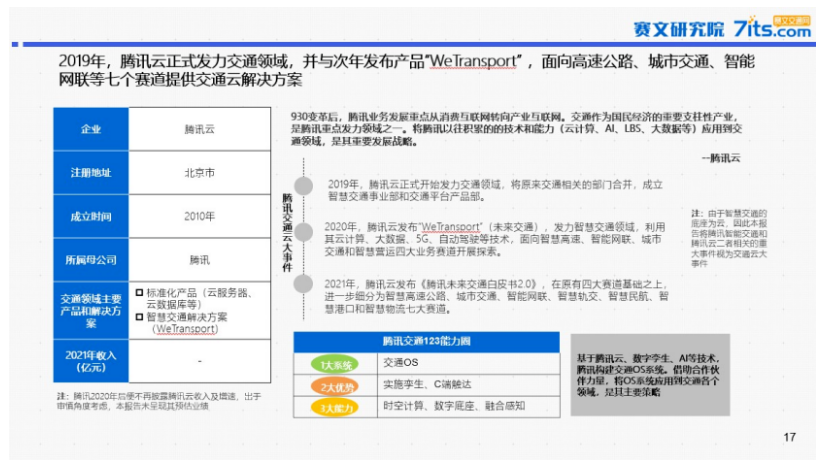Click the 时空计算、数字底座、融合感知 cell
This screenshot has width=823, height=463.
point(468,406)
